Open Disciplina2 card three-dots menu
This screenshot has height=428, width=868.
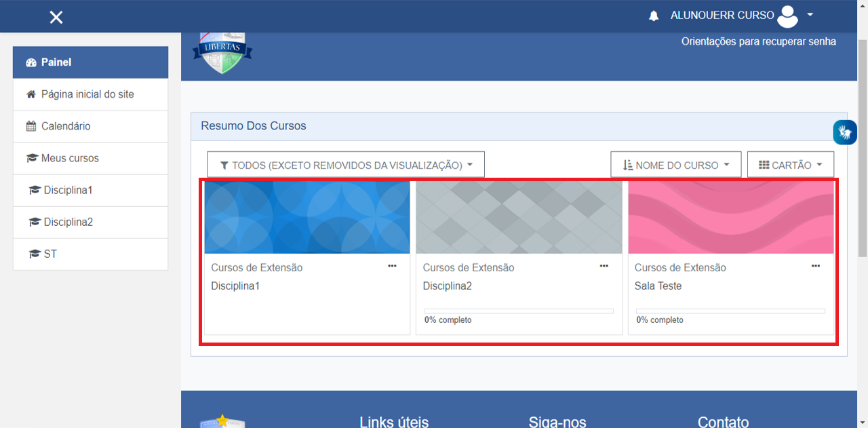(x=604, y=267)
